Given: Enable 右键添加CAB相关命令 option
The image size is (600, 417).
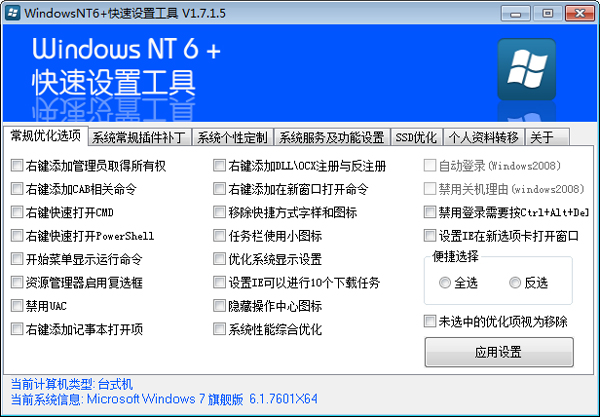Looking at the screenshot, I should pos(17,189).
